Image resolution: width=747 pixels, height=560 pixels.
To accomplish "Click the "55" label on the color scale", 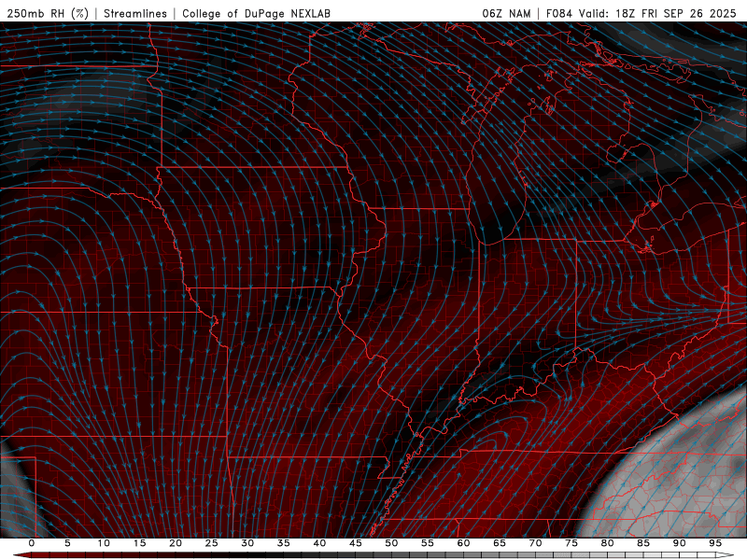I will tap(428, 543).
